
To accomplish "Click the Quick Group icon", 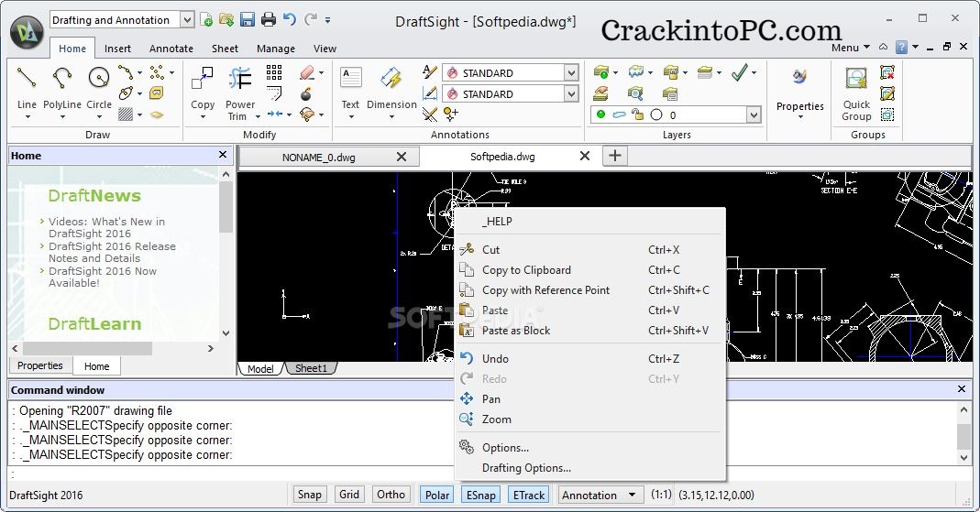I will click(x=856, y=80).
